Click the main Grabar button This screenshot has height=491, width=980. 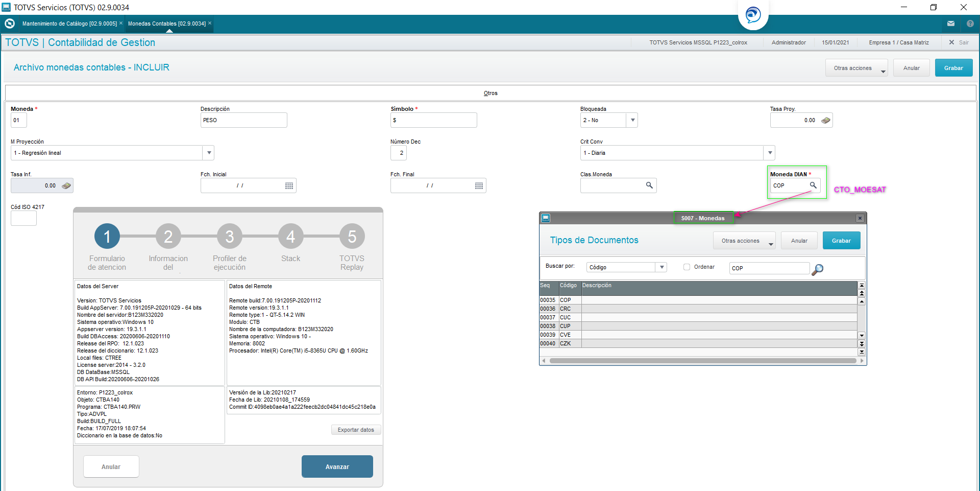(953, 68)
